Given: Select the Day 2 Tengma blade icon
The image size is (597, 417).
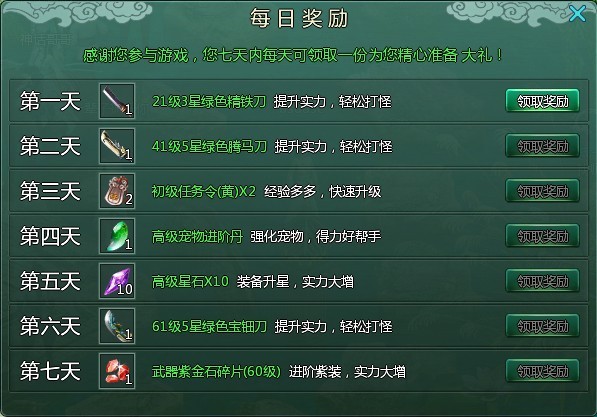Looking at the screenshot, I should click(117, 146).
